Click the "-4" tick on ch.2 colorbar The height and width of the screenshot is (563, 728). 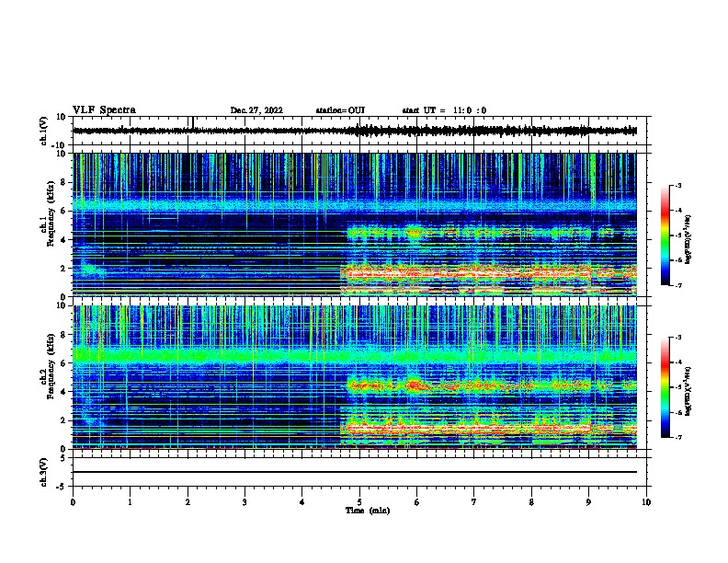(677, 362)
